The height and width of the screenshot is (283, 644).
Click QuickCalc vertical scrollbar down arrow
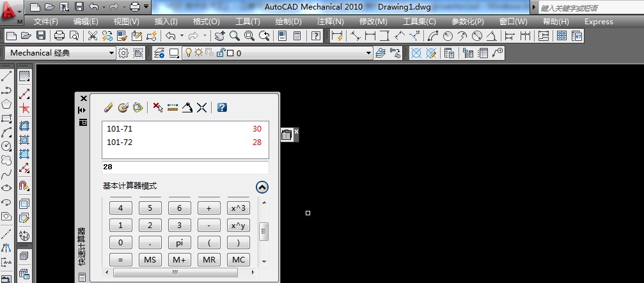coord(263,261)
